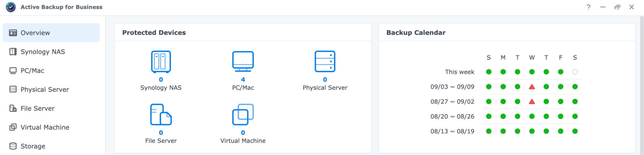Click the large Virtual Machine icon
644x155 pixels.
[243, 115]
